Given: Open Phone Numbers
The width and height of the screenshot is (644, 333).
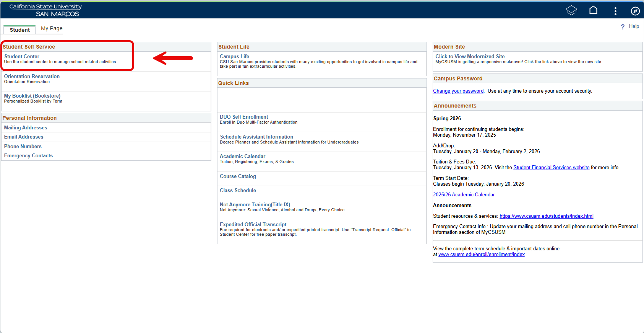Looking at the screenshot, I should pyautogui.click(x=23, y=146).
